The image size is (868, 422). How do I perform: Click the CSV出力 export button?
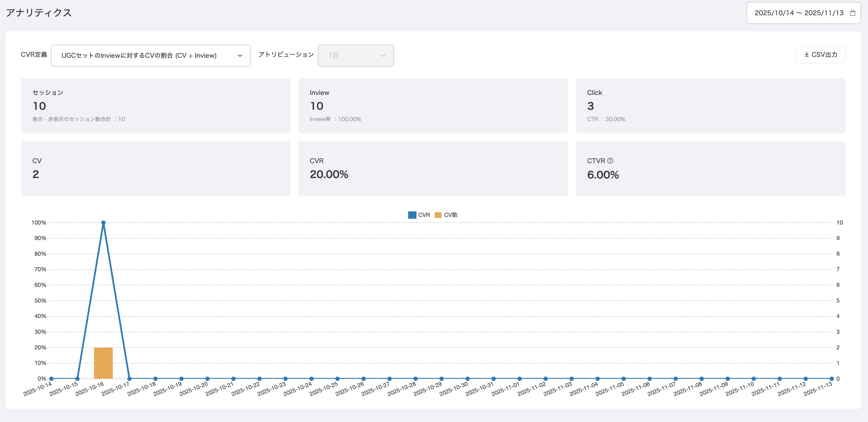click(x=820, y=54)
